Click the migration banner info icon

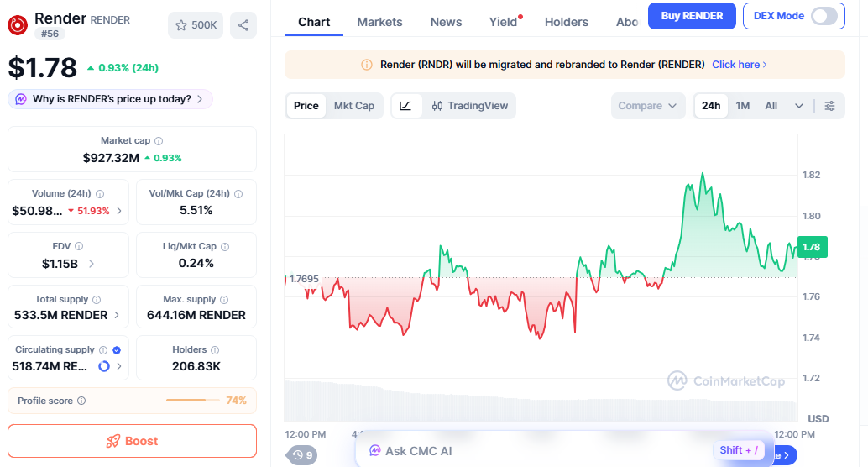[367, 65]
